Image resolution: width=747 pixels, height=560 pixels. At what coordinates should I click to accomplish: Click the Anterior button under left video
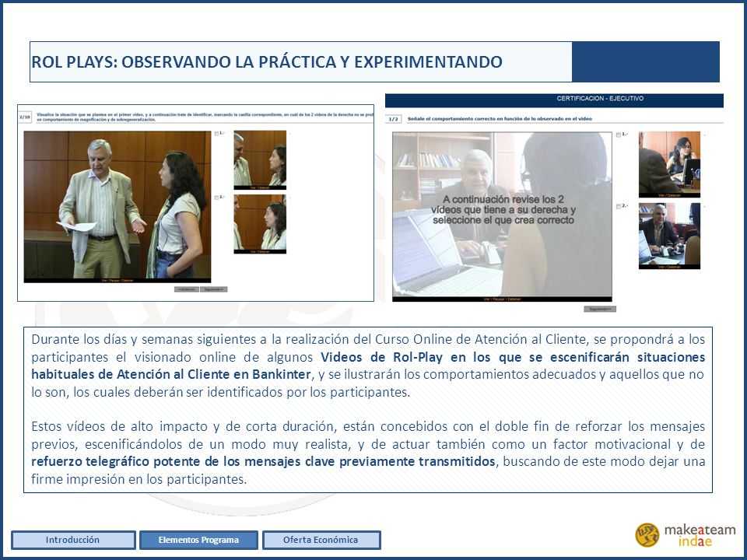(x=186, y=289)
